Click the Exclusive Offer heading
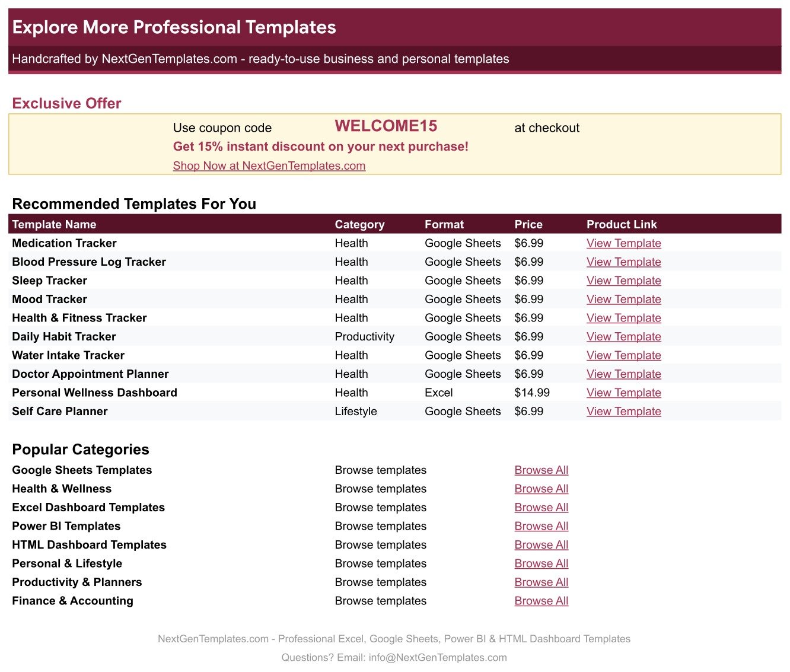Screen dimensions: 790x672 pos(66,103)
